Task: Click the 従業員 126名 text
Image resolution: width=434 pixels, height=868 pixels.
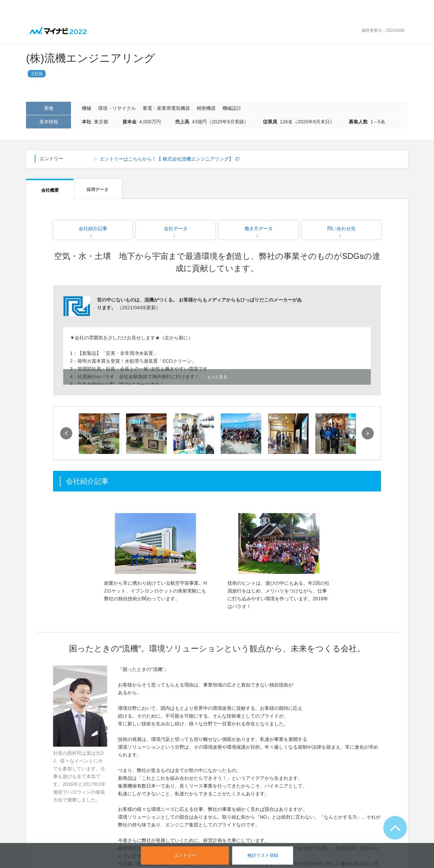Action: (x=299, y=122)
